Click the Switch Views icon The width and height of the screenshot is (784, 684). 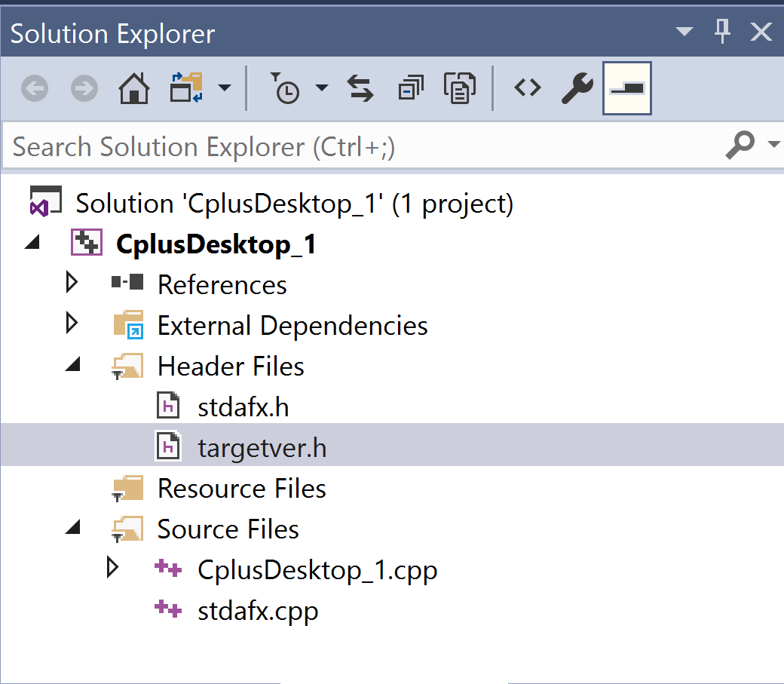[x=186, y=88]
